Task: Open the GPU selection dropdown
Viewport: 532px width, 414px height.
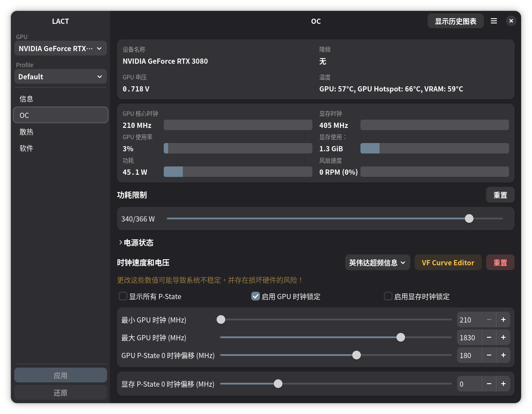Action: point(61,49)
